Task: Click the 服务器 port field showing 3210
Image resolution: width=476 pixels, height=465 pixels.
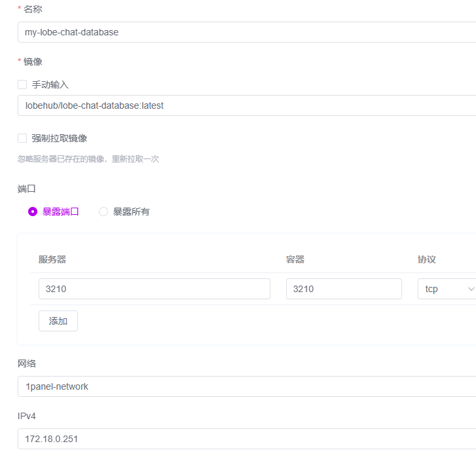Action: 155,289
